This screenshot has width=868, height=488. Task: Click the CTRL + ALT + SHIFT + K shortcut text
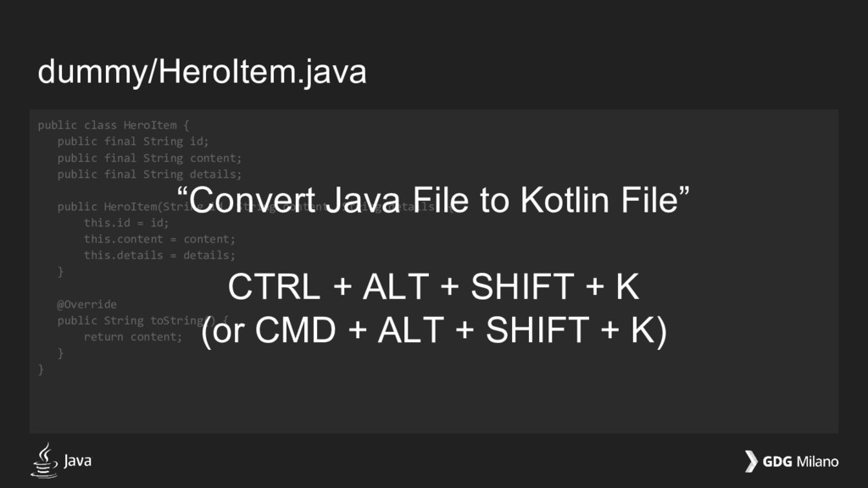(433, 286)
